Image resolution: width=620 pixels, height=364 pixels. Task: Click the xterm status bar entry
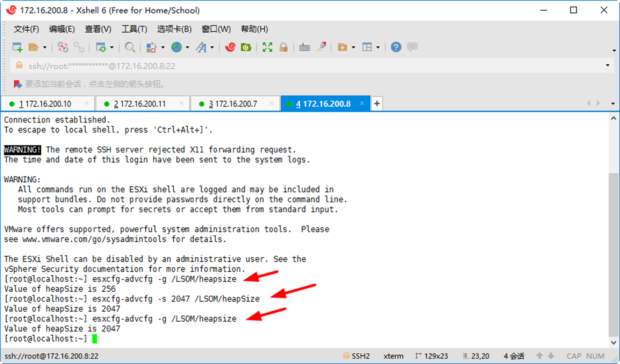[393, 356]
